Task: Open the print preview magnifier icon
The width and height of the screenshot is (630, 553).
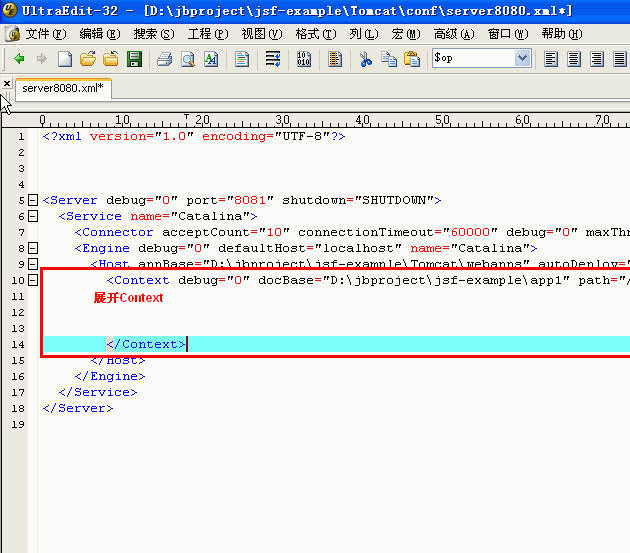Action: tap(188, 59)
